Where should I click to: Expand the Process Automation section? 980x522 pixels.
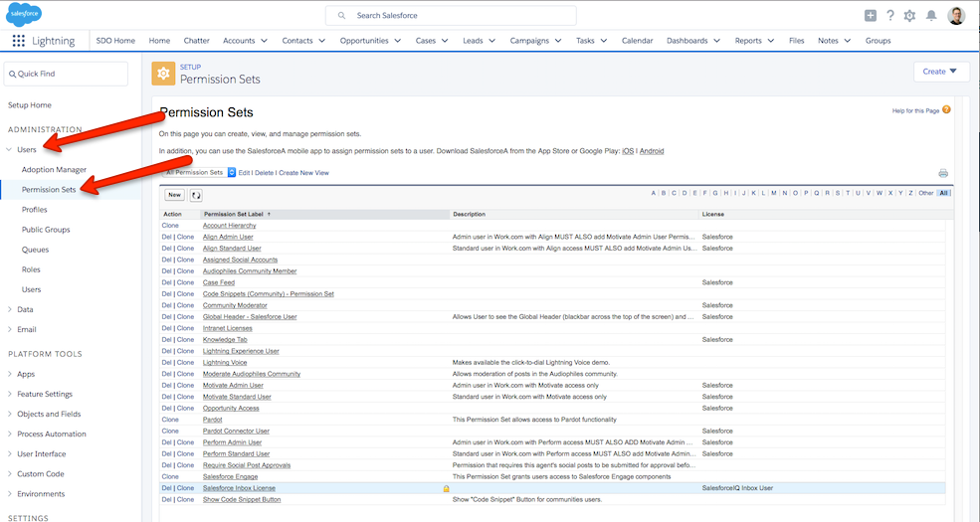coord(9,434)
